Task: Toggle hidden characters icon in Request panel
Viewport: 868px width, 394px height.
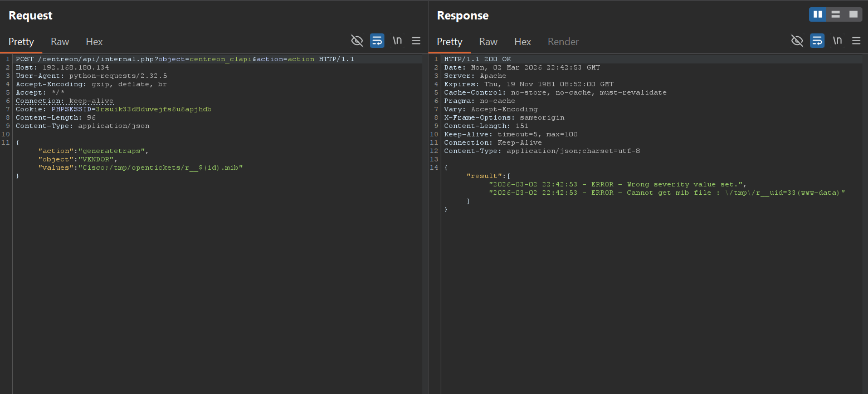Action: (357, 41)
